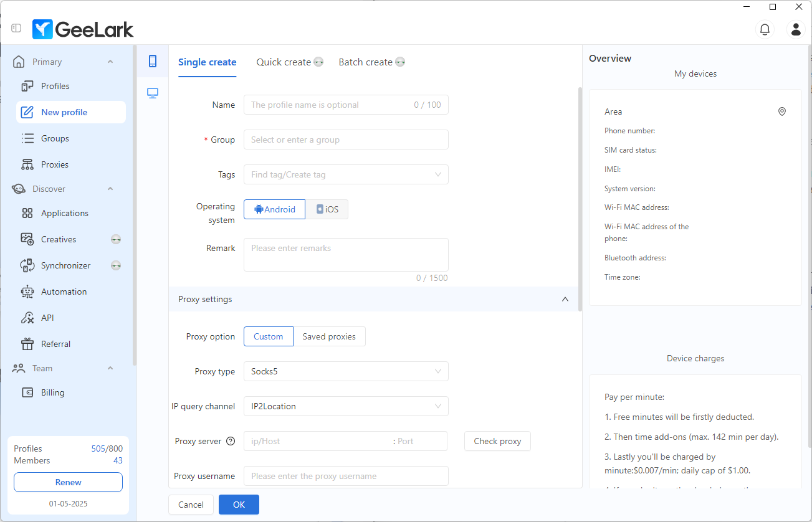This screenshot has width=812, height=522.
Task: Click the form vertical scrollbar
Action: (580, 199)
